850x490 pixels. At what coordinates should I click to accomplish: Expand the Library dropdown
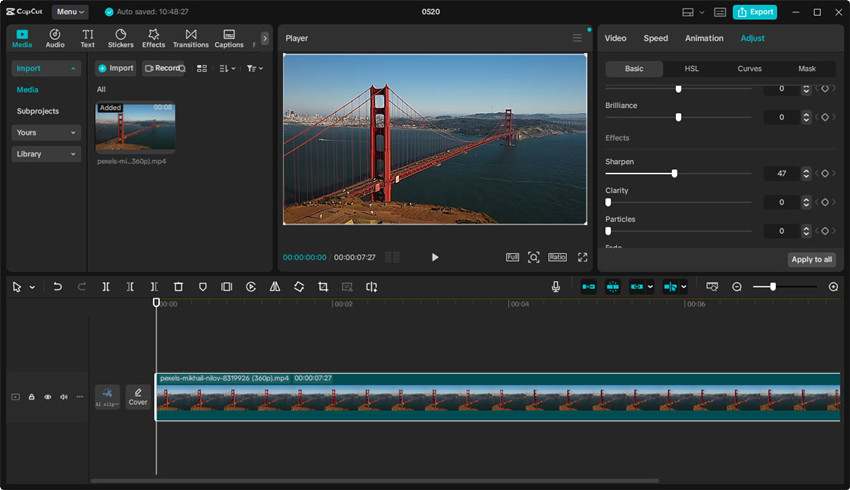46,154
